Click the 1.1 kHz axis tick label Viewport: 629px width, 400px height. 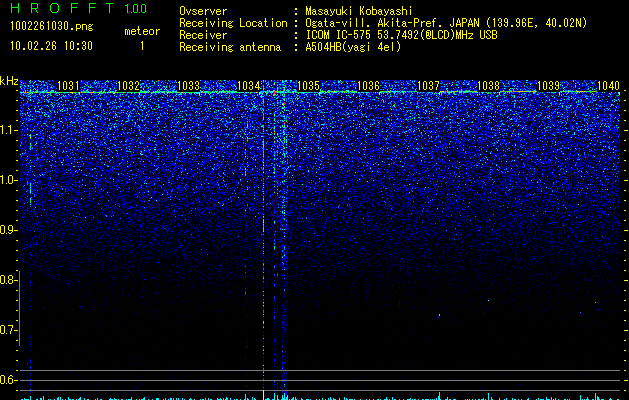(8, 130)
